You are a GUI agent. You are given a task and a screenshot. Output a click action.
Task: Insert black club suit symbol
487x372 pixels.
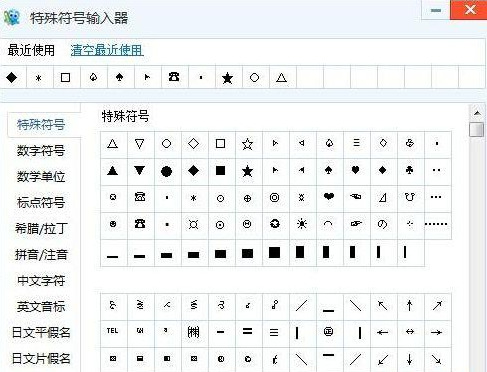pyautogui.click(x=410, y=170)
